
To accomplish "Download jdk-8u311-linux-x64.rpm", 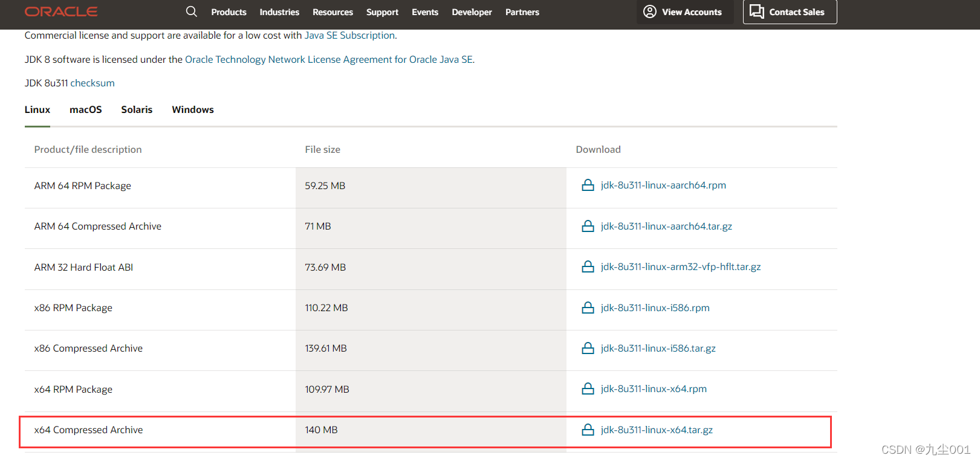I will pos(654,388).
